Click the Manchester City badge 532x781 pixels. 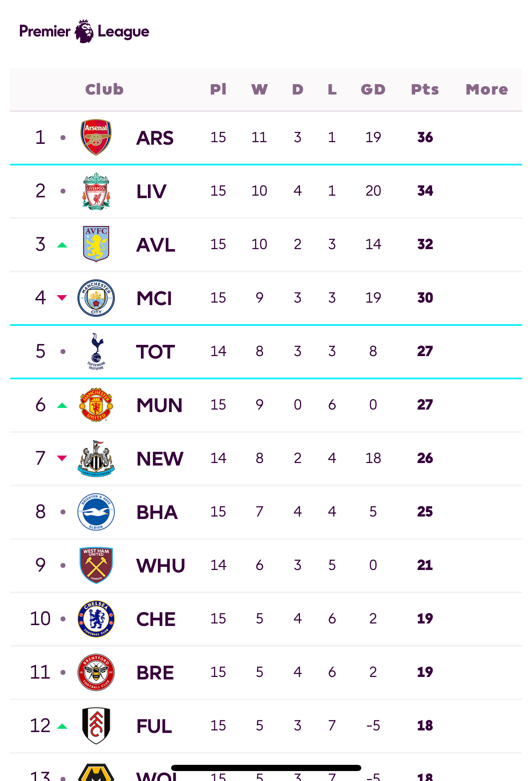coord(95,298)
